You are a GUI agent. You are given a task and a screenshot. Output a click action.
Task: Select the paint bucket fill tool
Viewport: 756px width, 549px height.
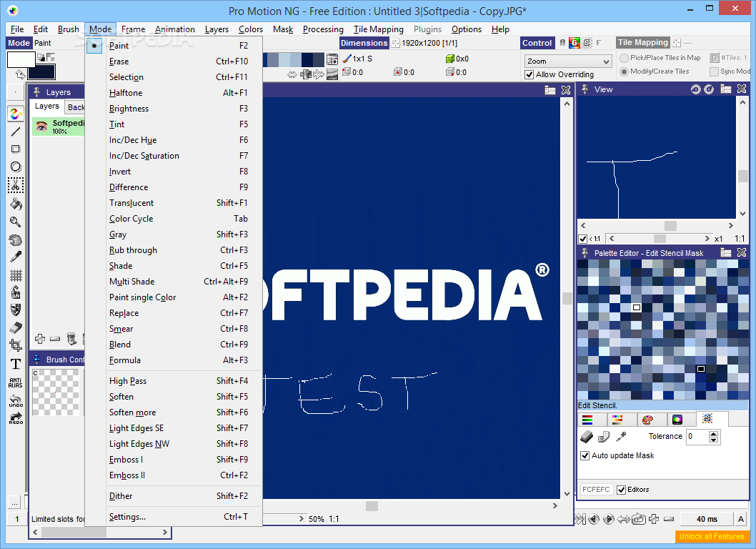click(16, 204)
